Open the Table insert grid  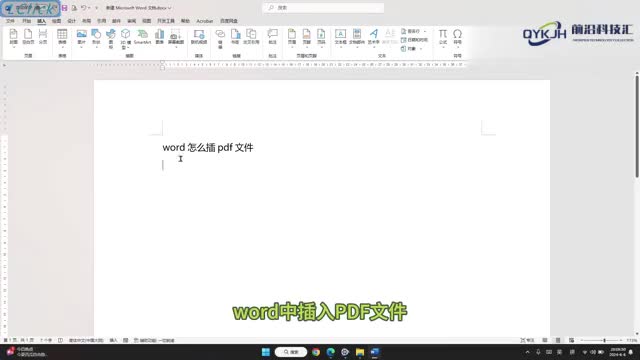[x=62, y=37]
